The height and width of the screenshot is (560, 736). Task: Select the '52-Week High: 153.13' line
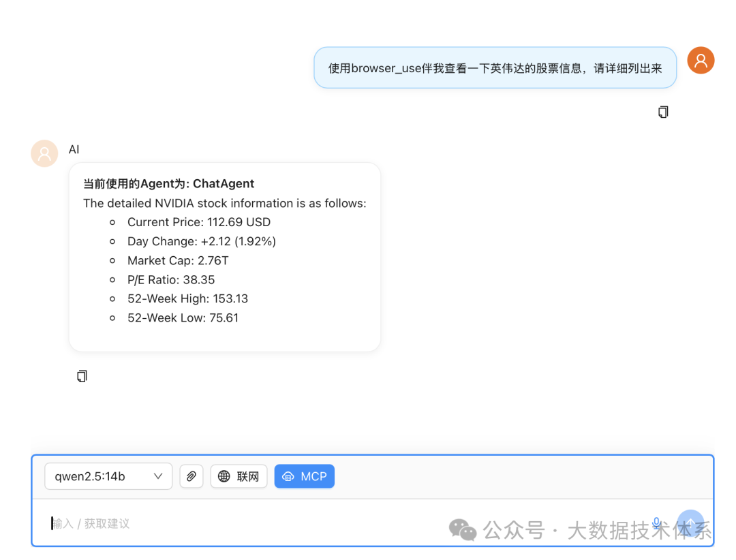pyautogui.click(x=188, y=298)
